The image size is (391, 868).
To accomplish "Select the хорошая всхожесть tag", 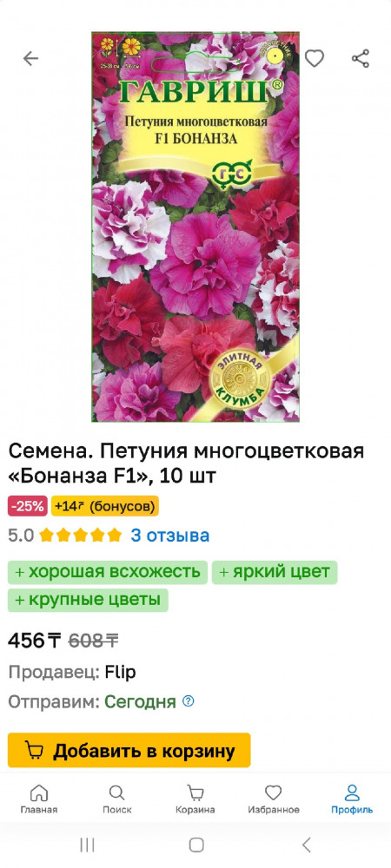I will (x=108, y=572).
